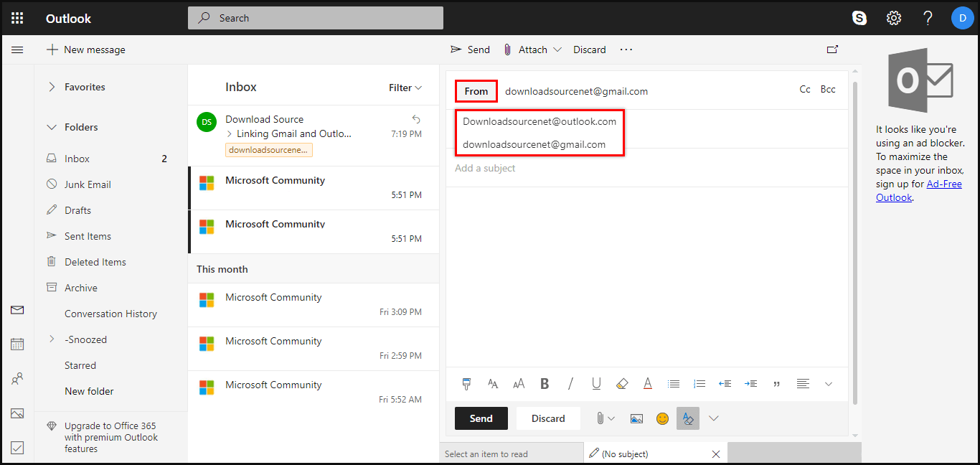This screenshot has width=980, height=465.
Task: Insert a picture inline
Action: coord(636,418)
